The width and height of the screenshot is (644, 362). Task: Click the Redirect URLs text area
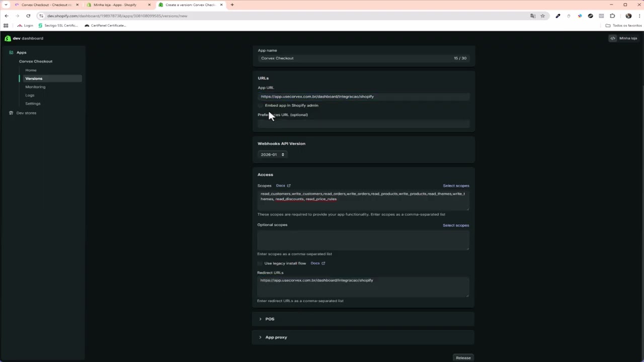[x=363, y=287]
